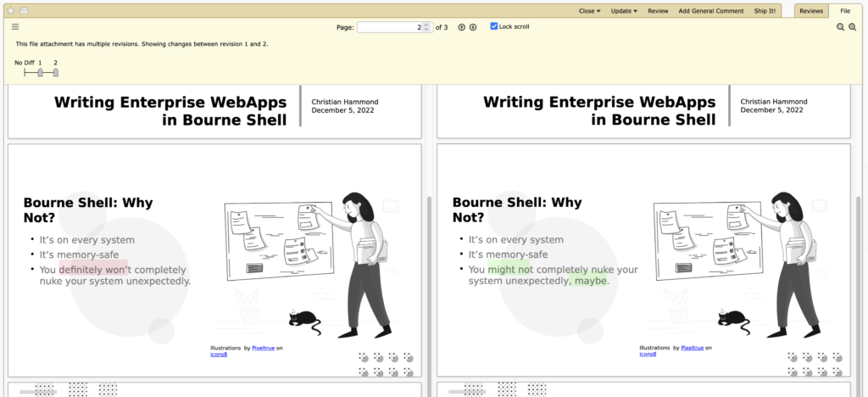Select revision 2 handle on the slider
The height and width of the screenshot is (397, 868).
coord(55,73)
